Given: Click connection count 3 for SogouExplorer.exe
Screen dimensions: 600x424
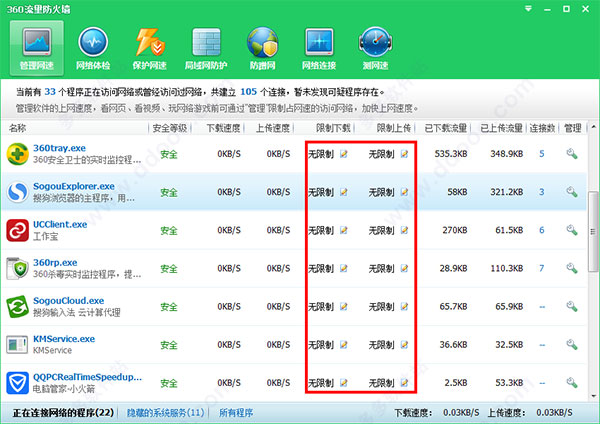Looking at the screenshot, I should [x=542, y=192].
